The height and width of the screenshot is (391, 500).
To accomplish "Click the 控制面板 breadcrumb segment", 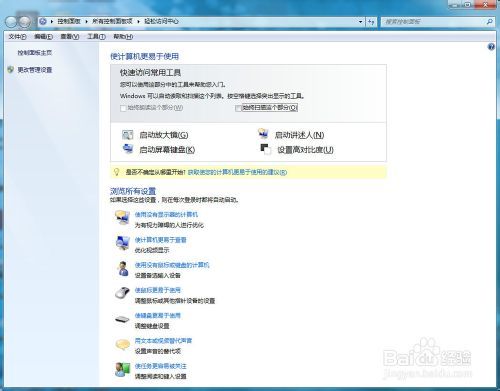I will point(69,21).
